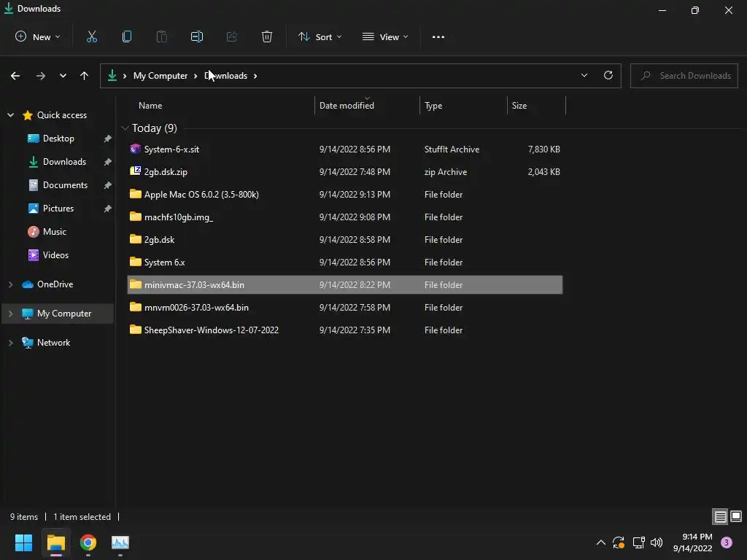The image size is (747, 560).
Task: Click the sync update tray icon
Action: (619, 542)
